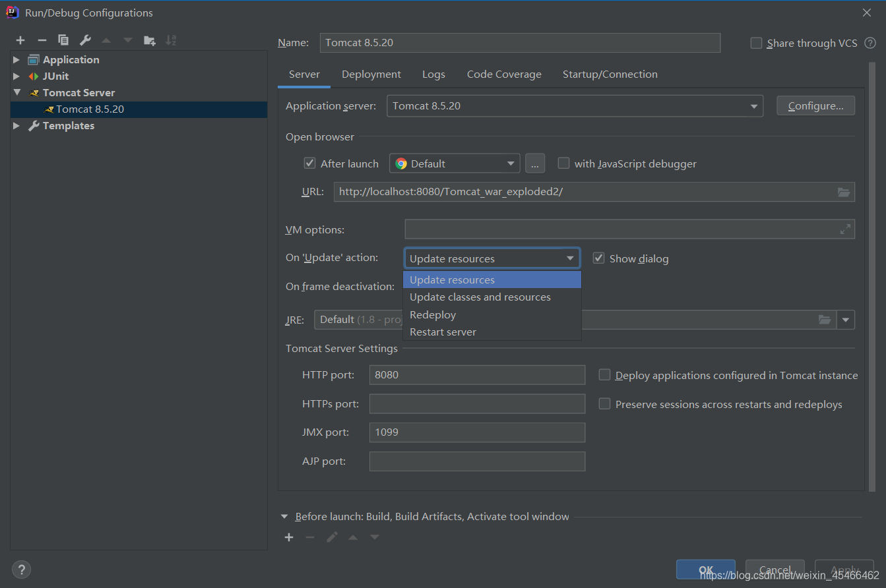Click the browser ellipsis button
Viewport: 886px width, 588px height.
[x=535, y=163]
